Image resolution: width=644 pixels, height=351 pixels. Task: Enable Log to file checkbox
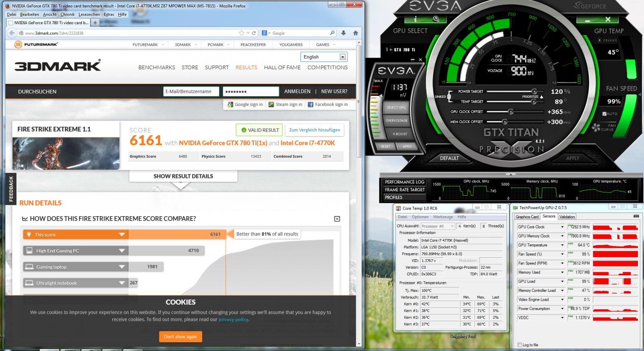[520, 345]
